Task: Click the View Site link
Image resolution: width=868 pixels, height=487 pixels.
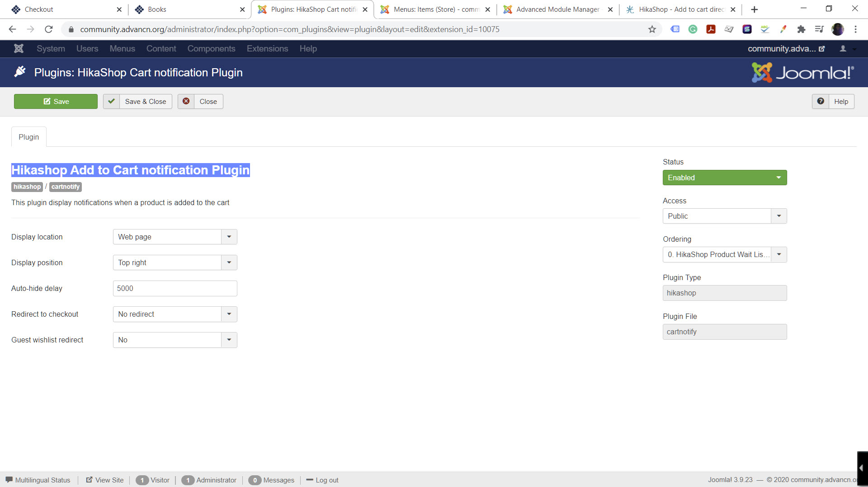Action: (x=105, y=480)
